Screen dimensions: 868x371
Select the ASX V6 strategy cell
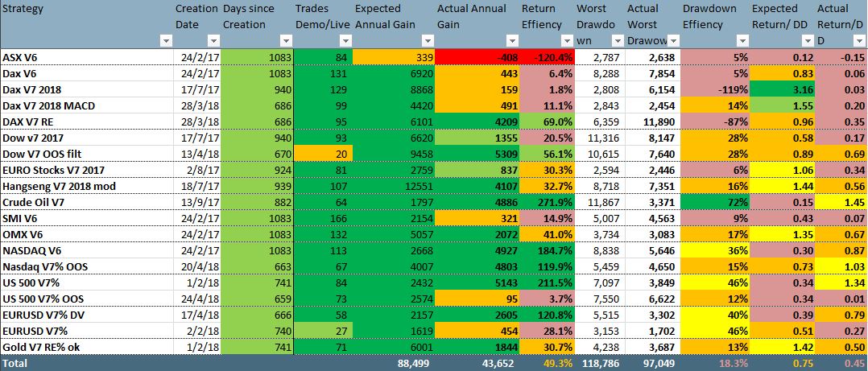86,57
